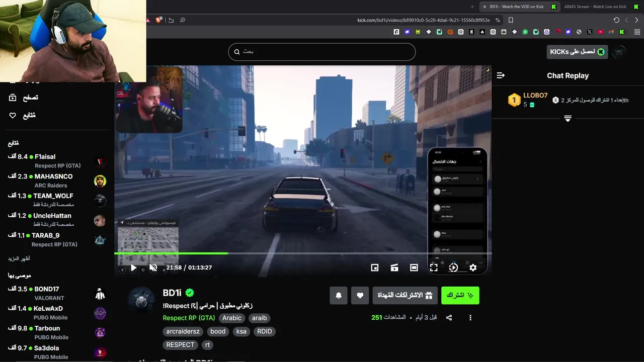The height and width of the screenshot is (362, 644).
Task: Expand the gifted subs leaderboard chevron
Action: (x=568, y=119)
